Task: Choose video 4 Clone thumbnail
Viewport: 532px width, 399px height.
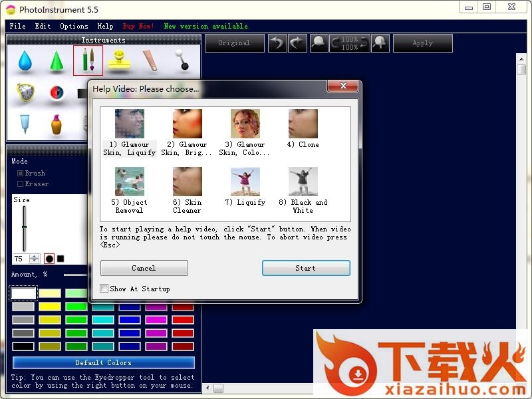Action: point(303,124)
